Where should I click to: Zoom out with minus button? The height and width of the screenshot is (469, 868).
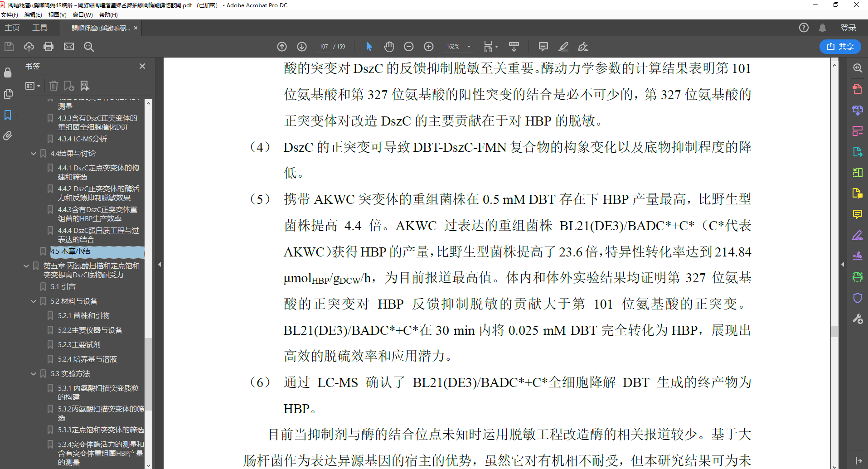point(409,47)
